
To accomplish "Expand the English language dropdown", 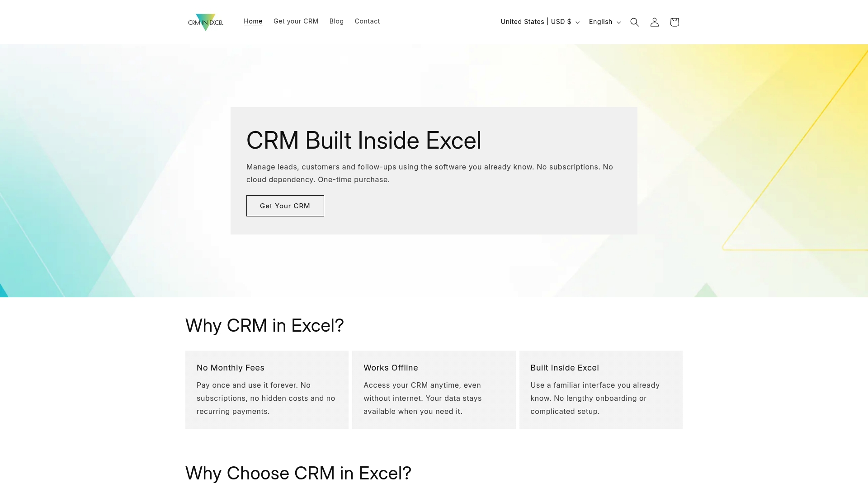I will (605, 22).
